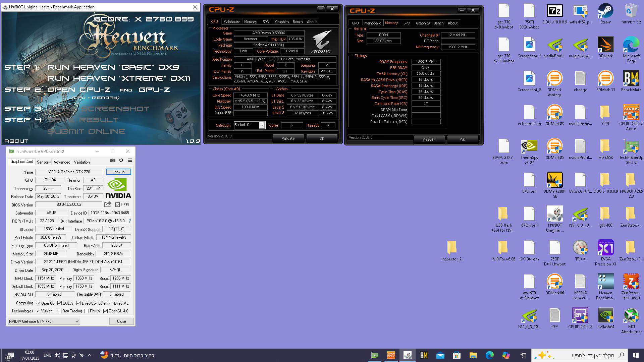Click the GPU-Z refresh icon

tap(121, 161)
